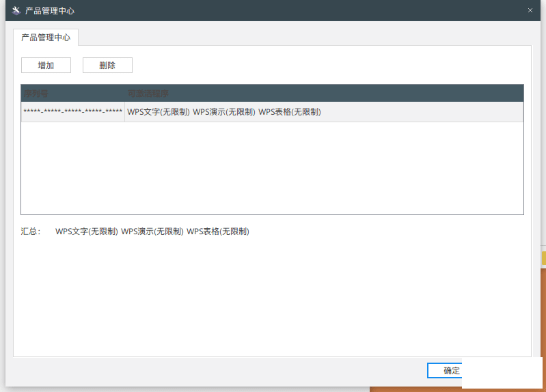Screen dimensions: 546x392
Task: Click the summary line WPS文字(无限制) text
Action: (86, 232)
